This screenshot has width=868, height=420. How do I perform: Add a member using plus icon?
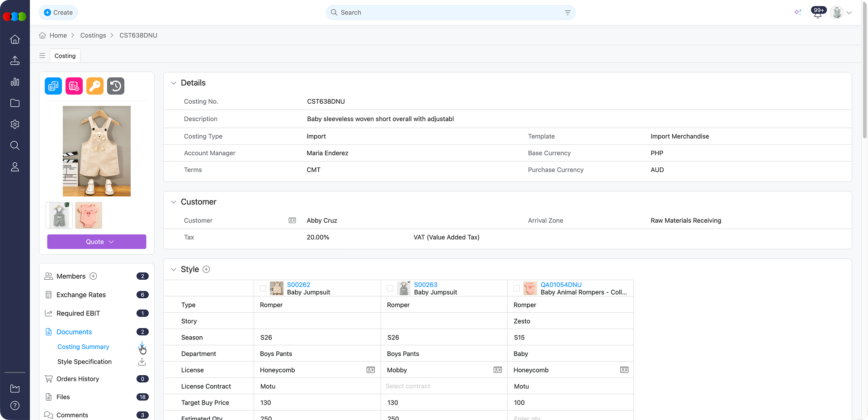94,276
